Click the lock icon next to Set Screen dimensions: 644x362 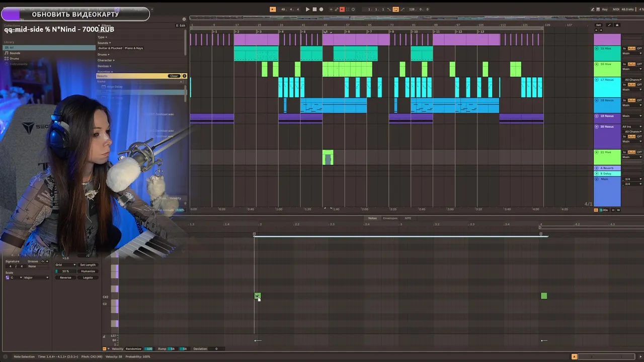click(x=617, y=25)
